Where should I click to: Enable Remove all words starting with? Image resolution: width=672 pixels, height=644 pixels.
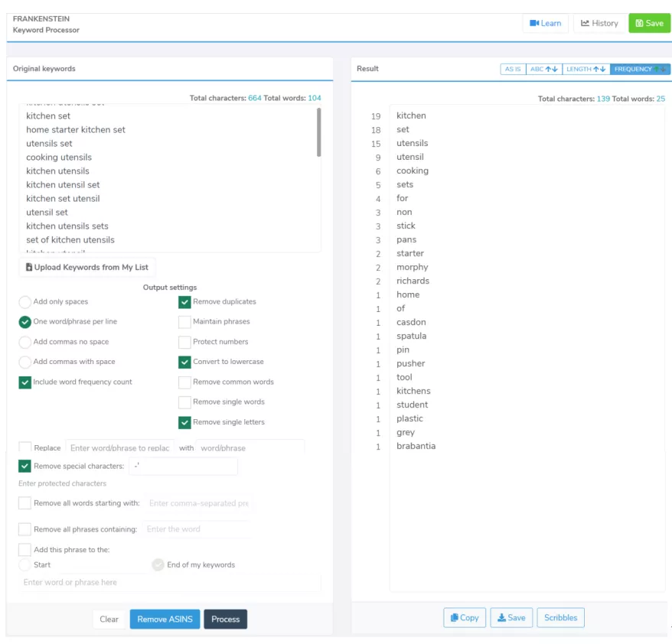click(24, 503)
